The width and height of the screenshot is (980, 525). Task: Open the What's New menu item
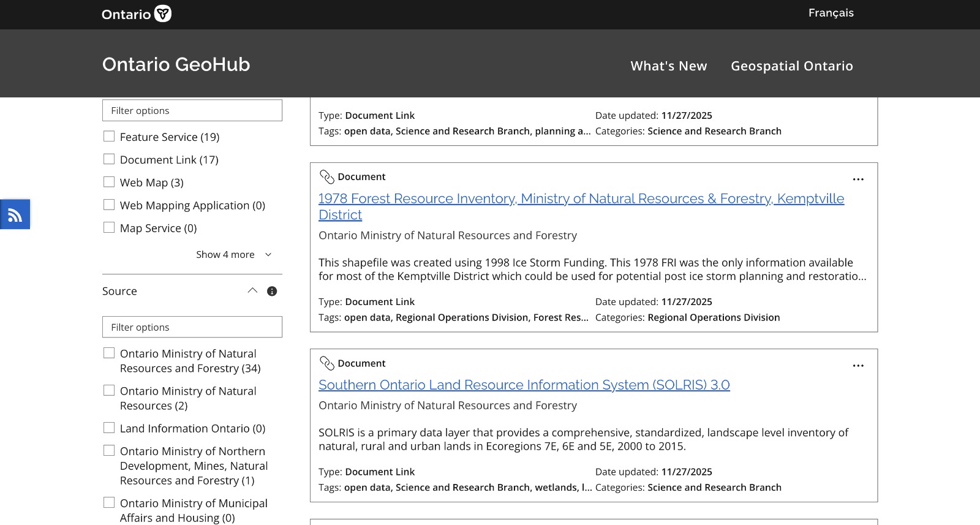pos(668,66)
